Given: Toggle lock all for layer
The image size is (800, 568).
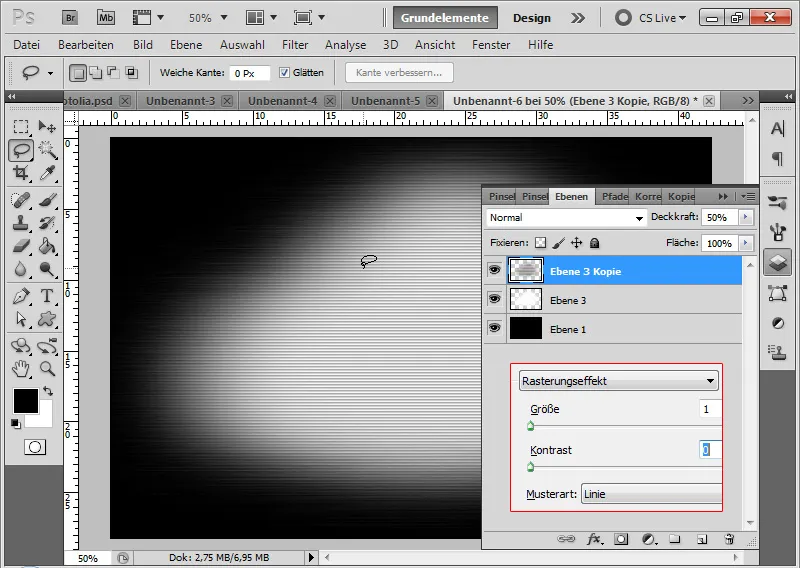Looking at the screenshot, I should pyautogui.click(x=594, y=243).
